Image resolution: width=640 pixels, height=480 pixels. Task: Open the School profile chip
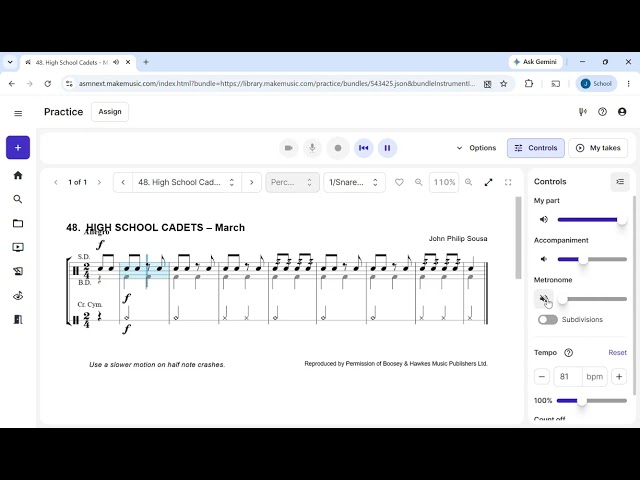[x=596, y=84]
